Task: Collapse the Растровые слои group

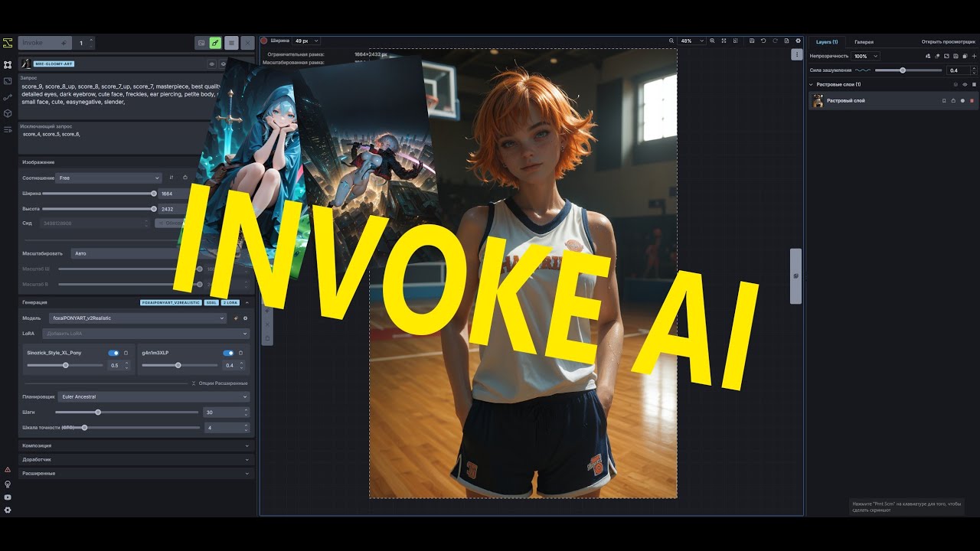Action: [812, 84]
